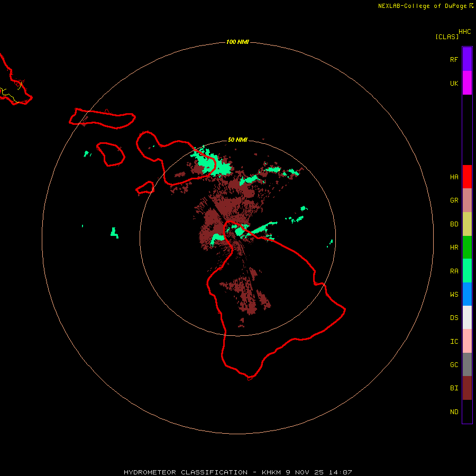Pick the HR dark green legend swatch
Viewport: 476px width, 476px height.
pos(467,248)
